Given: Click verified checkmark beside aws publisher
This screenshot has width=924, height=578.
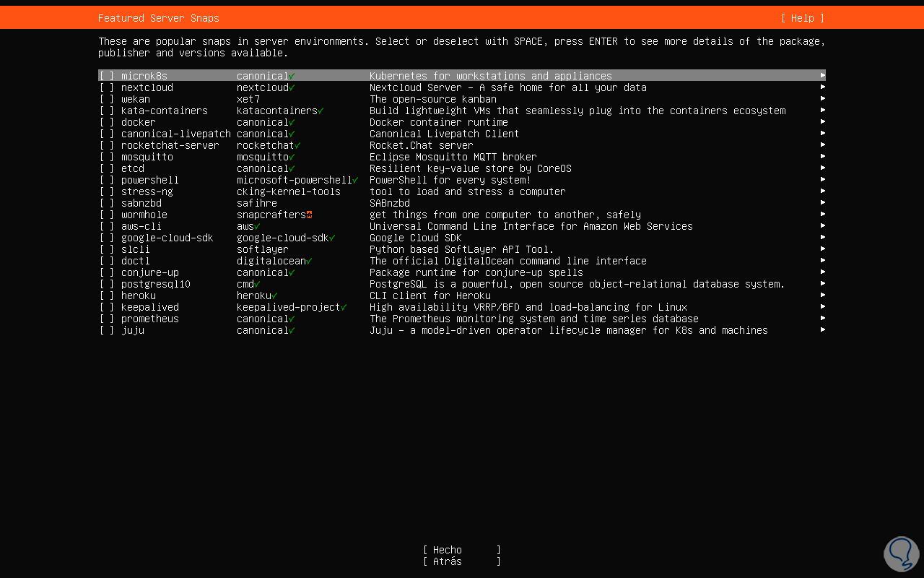Looking at the screenshot, I should point(257,226).
